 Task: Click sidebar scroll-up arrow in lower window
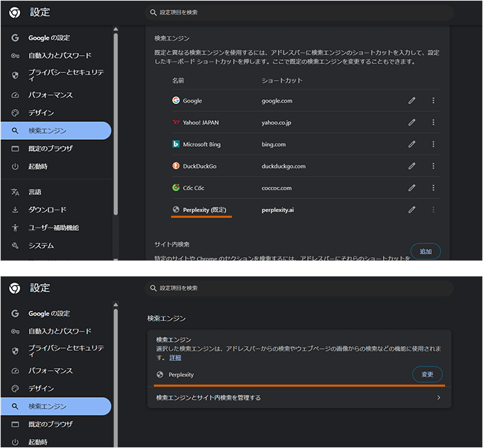coord(115,305)
